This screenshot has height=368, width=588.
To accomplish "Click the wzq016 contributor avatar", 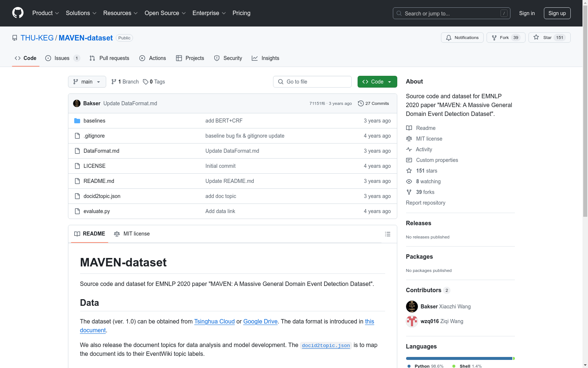I will point(412,321).
